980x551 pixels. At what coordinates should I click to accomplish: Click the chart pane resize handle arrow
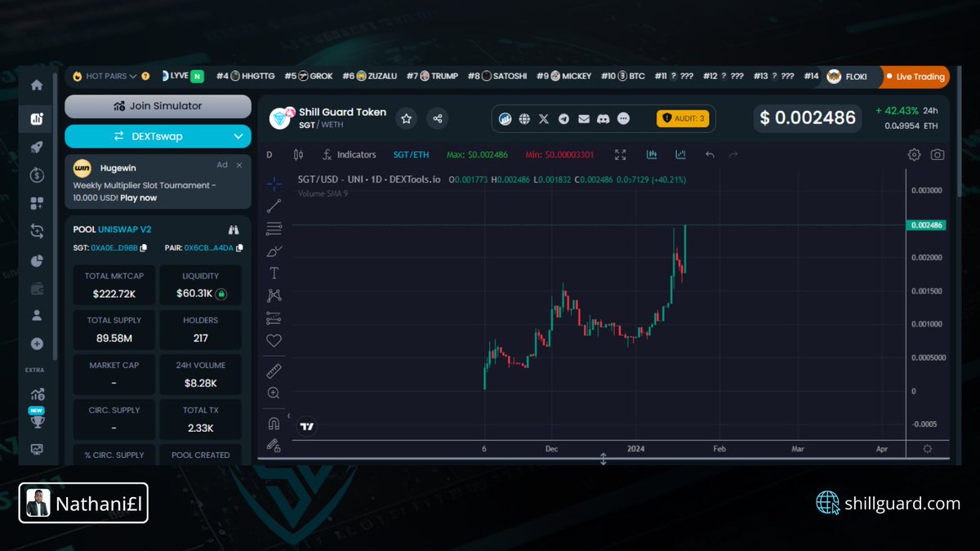click(604, 459)
